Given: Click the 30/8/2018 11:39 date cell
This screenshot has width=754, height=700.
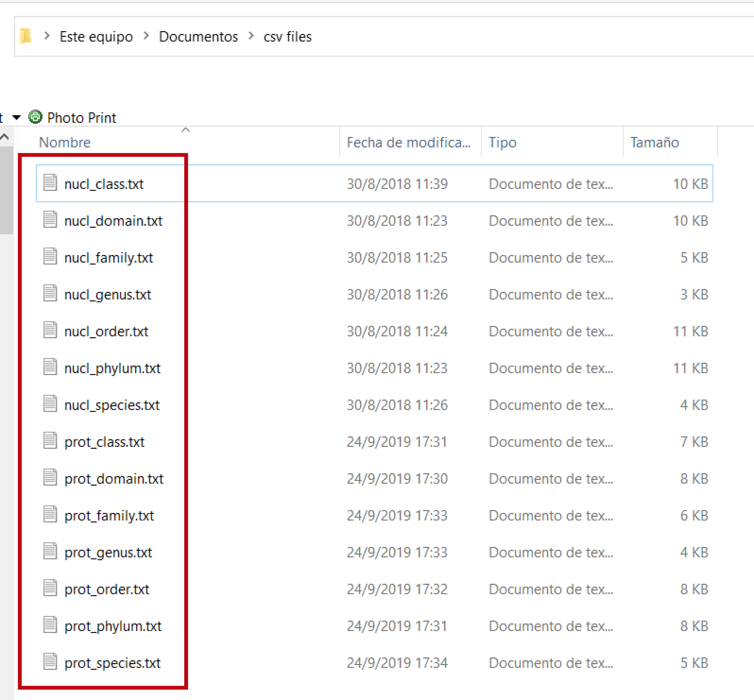Looking at the screenshot, I should pyautogui.click(x=397, y=184).
